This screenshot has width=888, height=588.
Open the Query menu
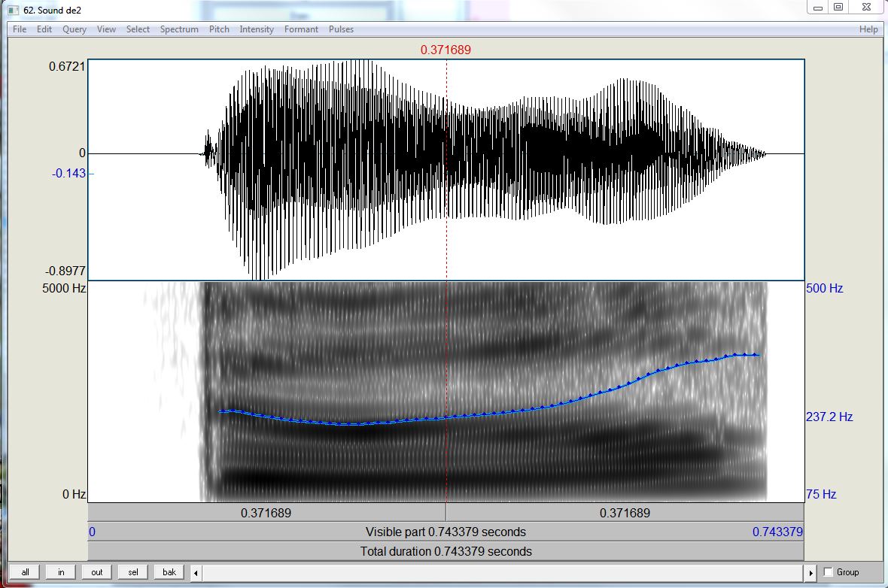pos(75,29)
